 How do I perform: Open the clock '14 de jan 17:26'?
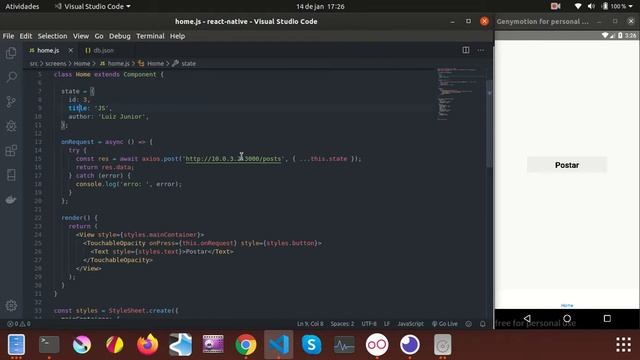320,7
